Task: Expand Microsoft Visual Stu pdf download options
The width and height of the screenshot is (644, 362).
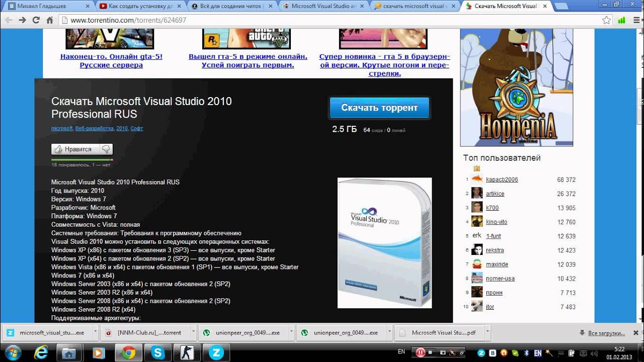Action: (487, 332)
